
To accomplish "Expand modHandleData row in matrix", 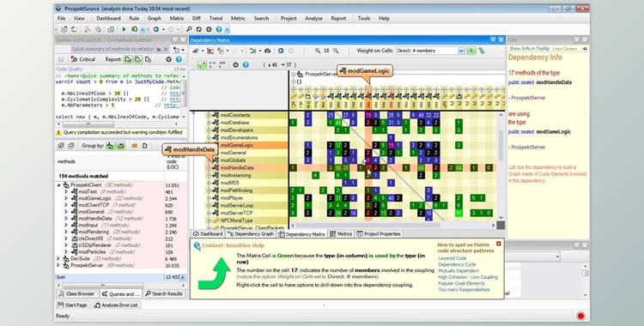I will 209,168.
